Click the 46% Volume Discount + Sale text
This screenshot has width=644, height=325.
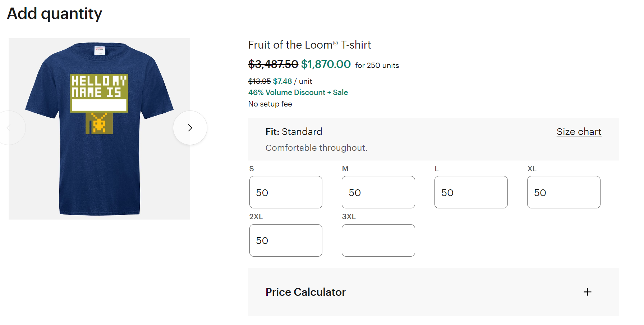click(x=298, y=92)
